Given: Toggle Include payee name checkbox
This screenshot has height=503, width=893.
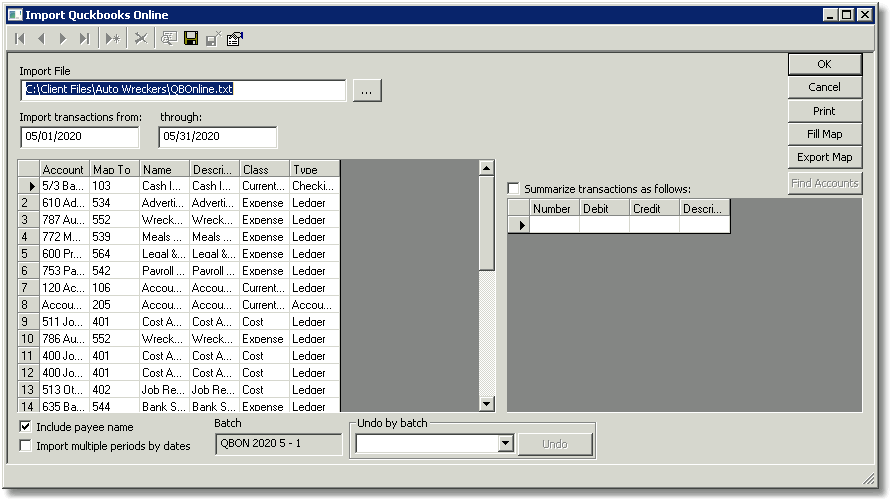Looking at the screenshot, I should click(x=25, y=427).
